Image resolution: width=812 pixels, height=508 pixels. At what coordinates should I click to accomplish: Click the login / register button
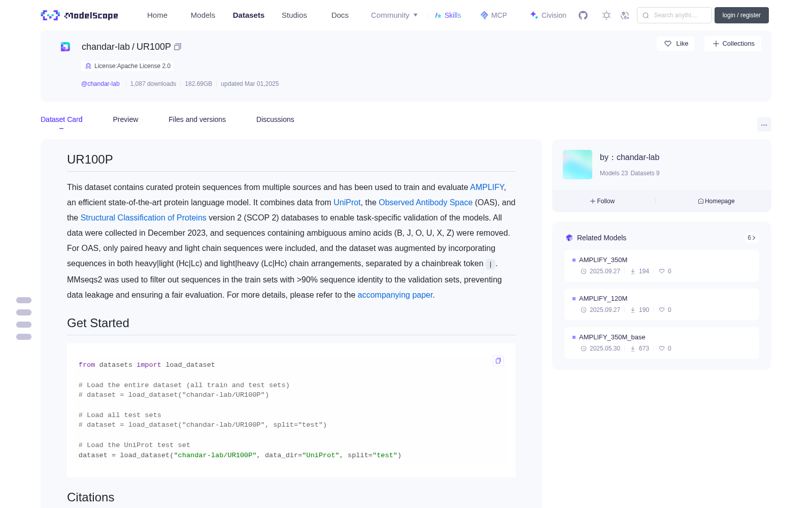tap(741, 15)
